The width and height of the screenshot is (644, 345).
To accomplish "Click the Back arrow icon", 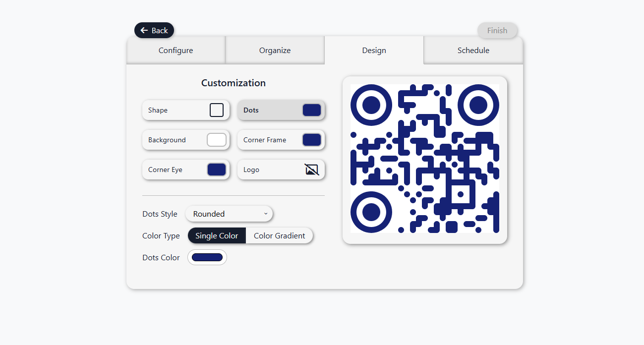I will [x=144, y=30].
